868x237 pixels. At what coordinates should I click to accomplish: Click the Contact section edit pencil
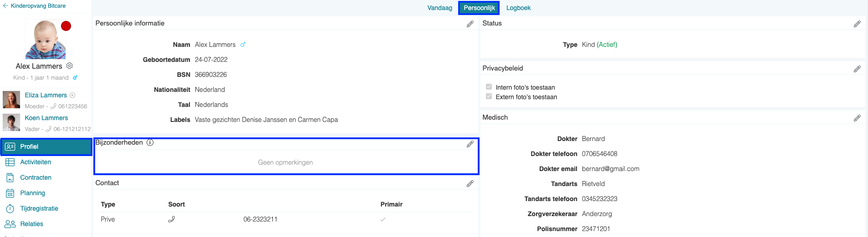(x=470, y=184)
